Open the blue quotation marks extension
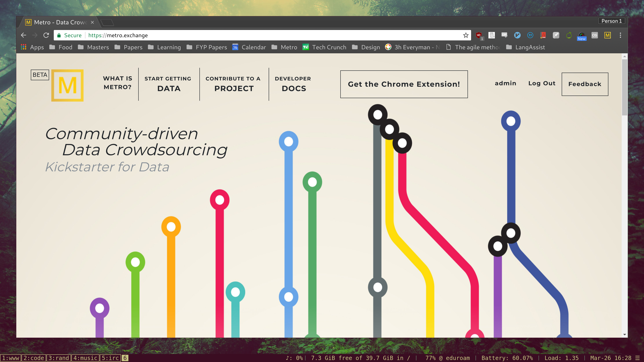 (x=530, y=35)
